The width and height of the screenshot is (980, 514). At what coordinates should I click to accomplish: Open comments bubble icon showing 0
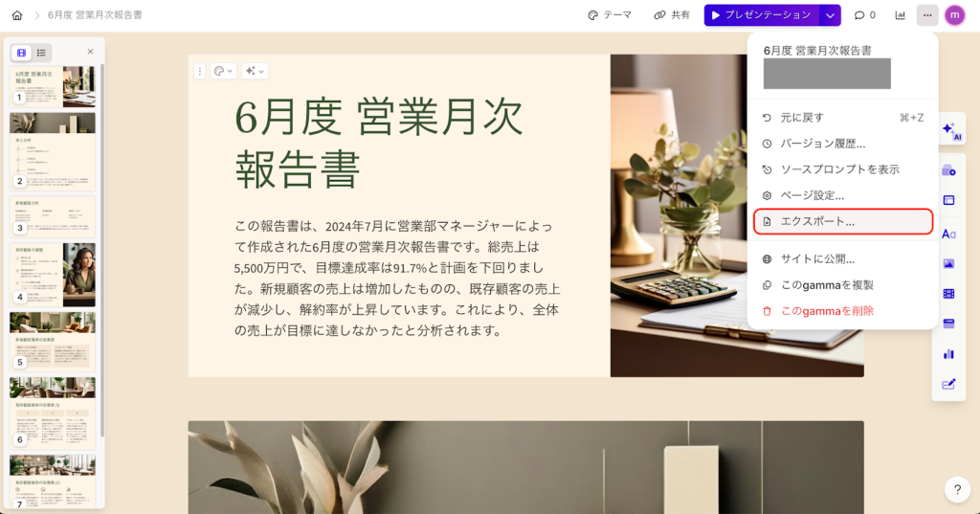tap(865, 15)
